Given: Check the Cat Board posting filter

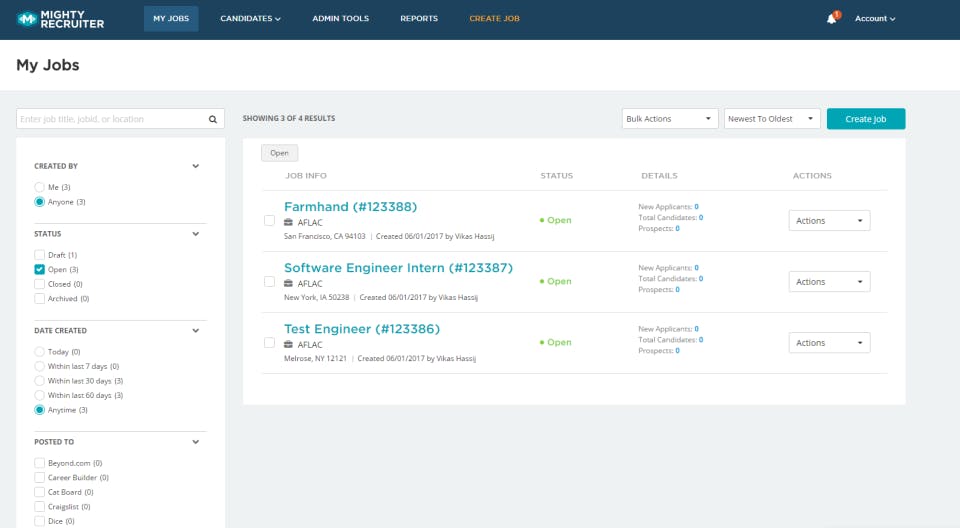Looking at the screenshot, I should point(39,492).
